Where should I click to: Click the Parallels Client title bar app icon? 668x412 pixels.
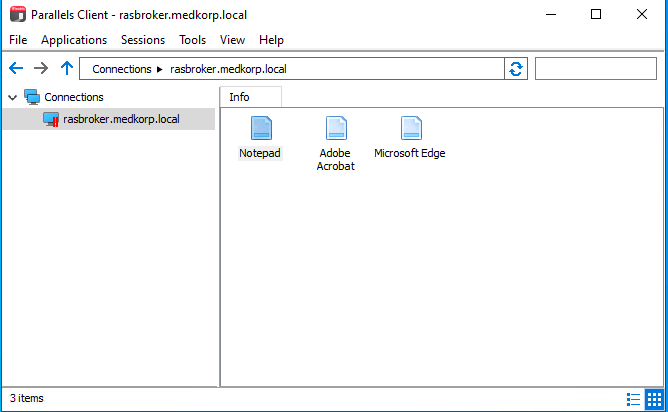tap(17, 14)
